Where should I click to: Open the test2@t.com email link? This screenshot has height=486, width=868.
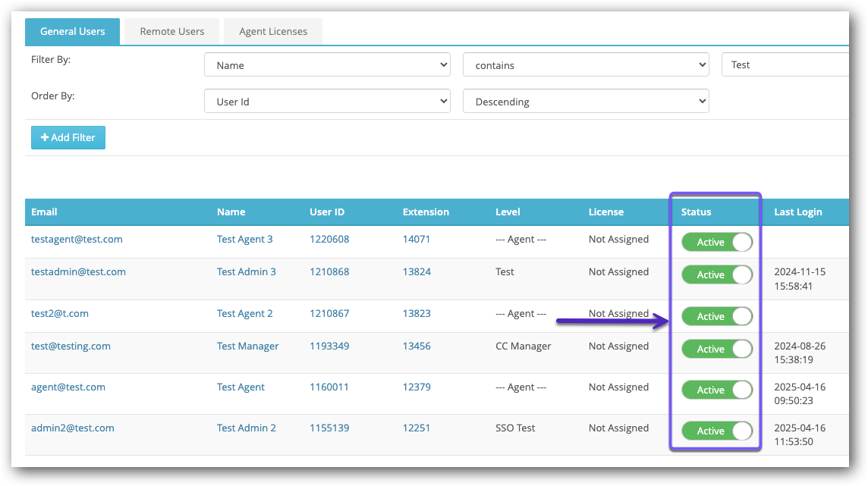click(x=60, y=313)
